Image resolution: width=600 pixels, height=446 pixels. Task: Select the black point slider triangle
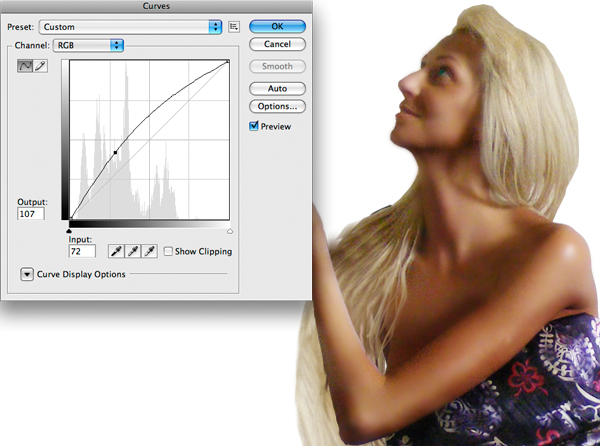(69, 231)
